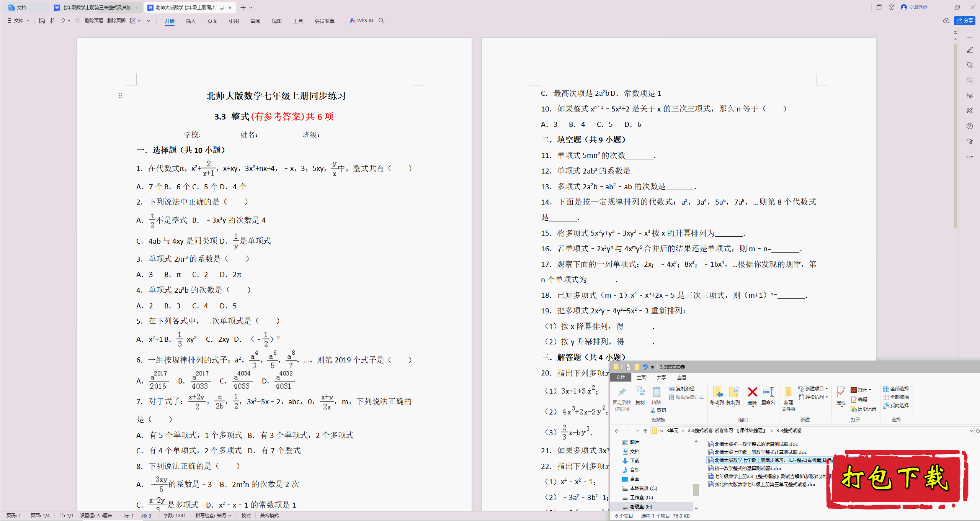Viewport: 980px width, 521px height.
Task: Click the 删除页脚 button
Action: (x=116, y=21)
